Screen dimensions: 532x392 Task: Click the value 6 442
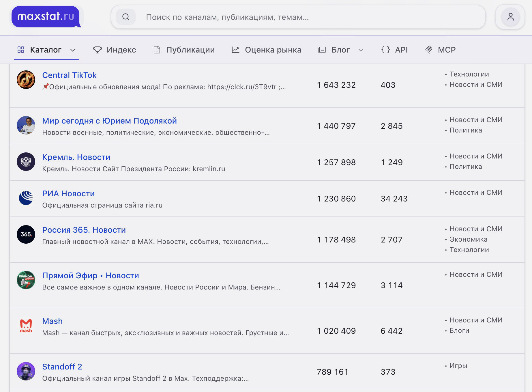(x=391, y=331)
